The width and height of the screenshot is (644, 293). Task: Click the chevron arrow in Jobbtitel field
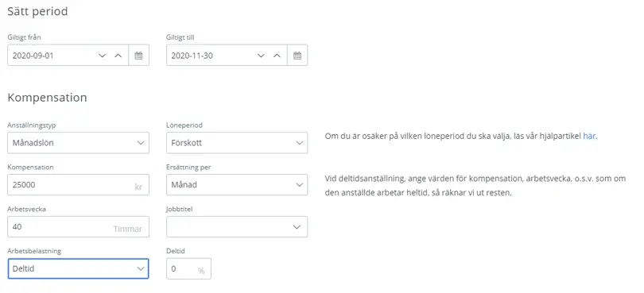tap(299, 227)
